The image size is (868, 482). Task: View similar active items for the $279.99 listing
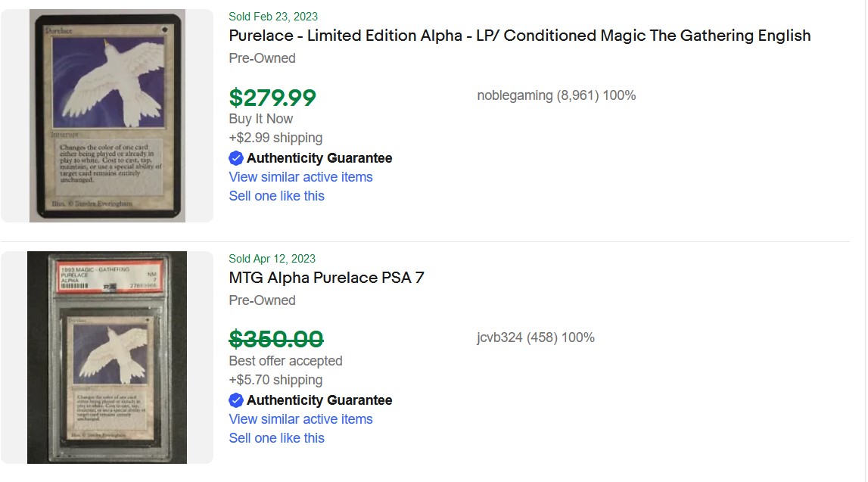[x=300, y=177]
